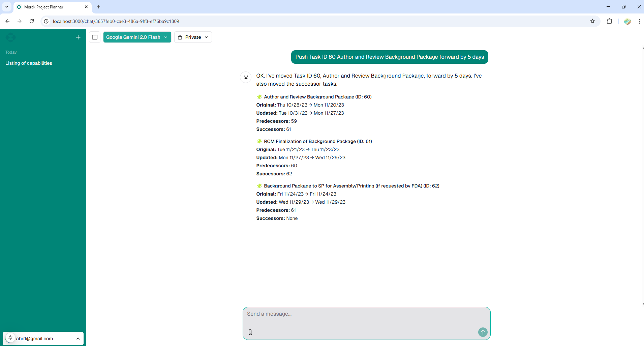The height and width of the screenshot is (346, 644).
Task: Open the Chrome profile avatar
Action: click(627, 21)
